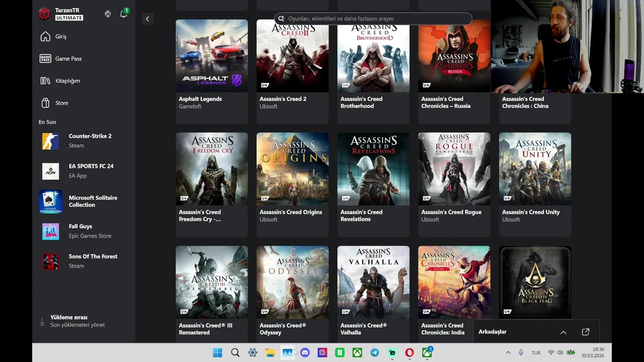The width and height of the screenshot is (644, 362).
Task: Open Assassin's Creed Revelations tile
Action: coord(373,185)
